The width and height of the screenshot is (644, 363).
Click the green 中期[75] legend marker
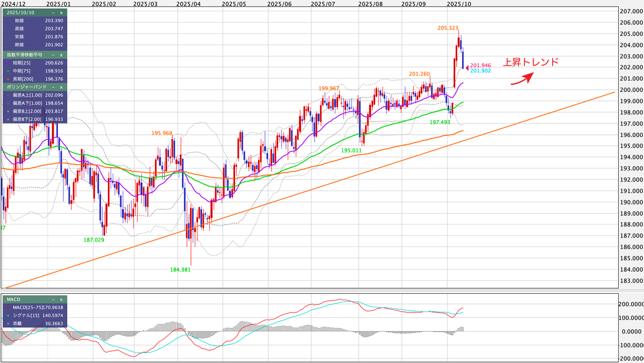[x=8, y=71]
